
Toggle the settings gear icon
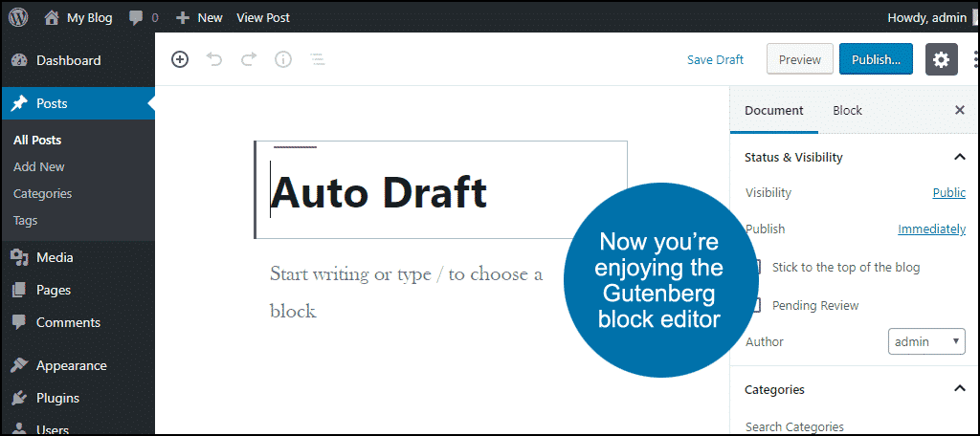click(941, 59)
